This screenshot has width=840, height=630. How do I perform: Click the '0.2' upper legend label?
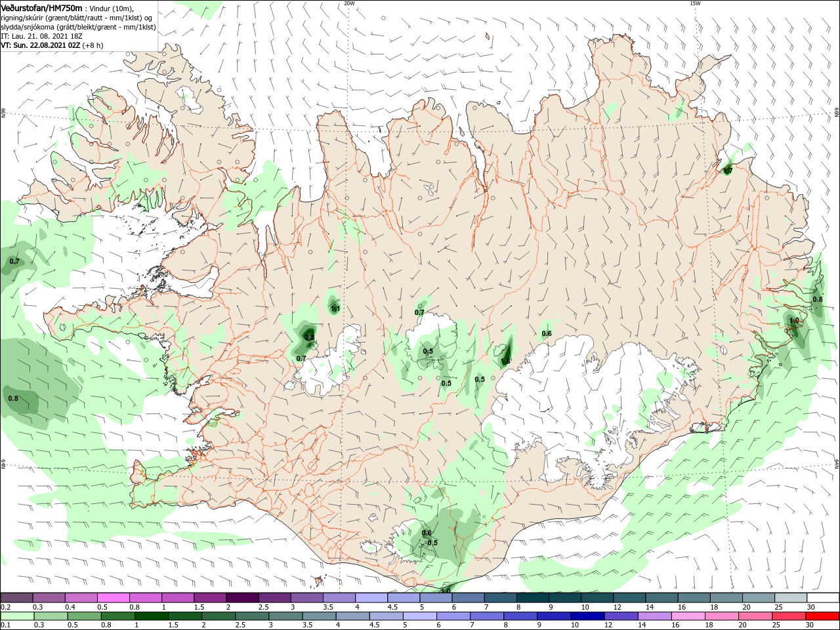click(x=5, y=607)
